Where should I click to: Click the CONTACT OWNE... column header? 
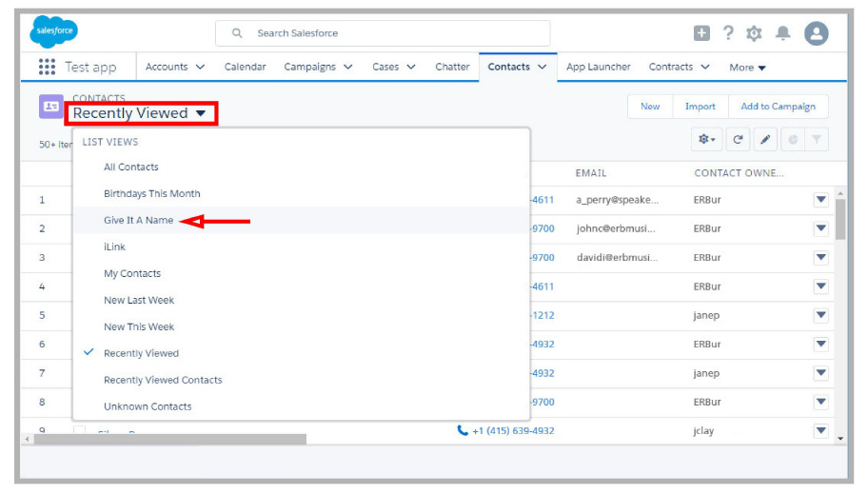739,173
